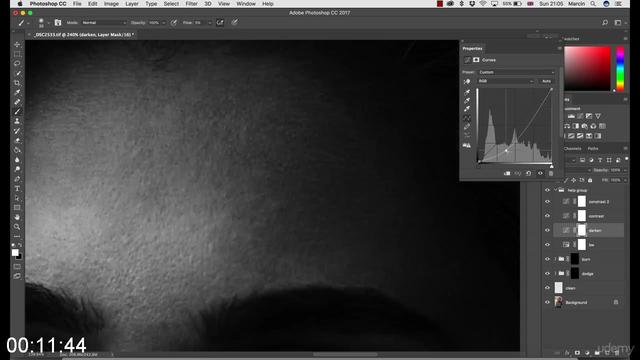The image size is (640, 360).
Task: Open the Image menu
Action: (111, 4)
